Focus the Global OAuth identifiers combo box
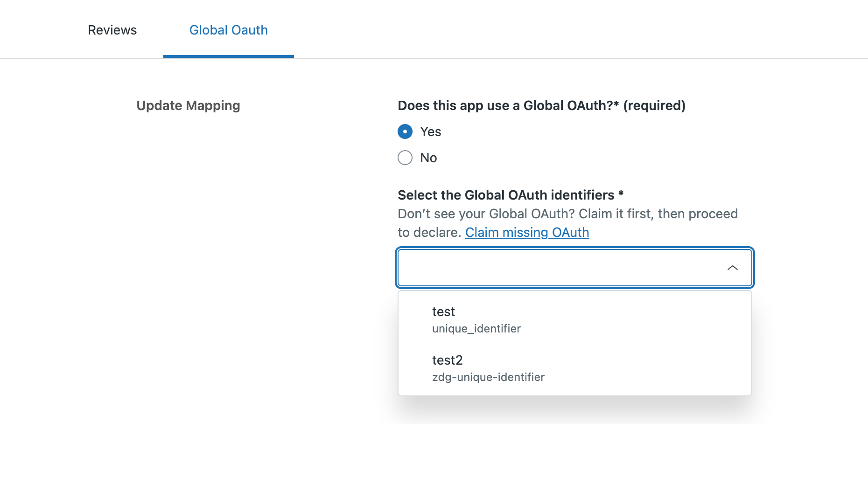This screenshot has height=498, width=868. 560,268
